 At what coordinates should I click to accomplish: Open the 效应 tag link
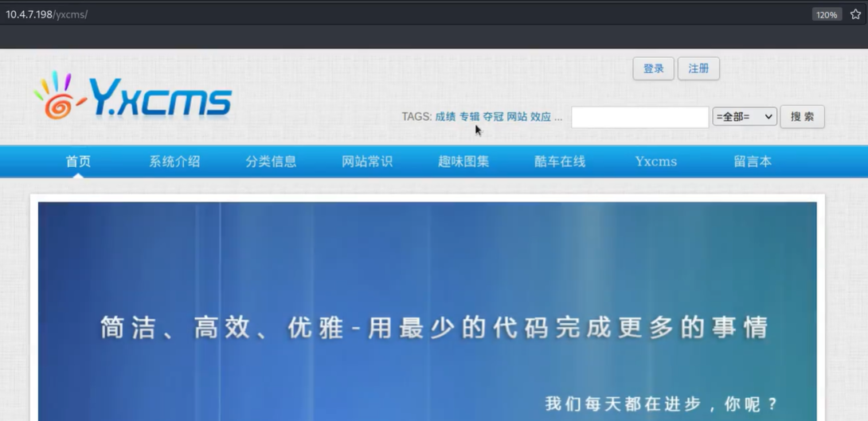[541, 117]
